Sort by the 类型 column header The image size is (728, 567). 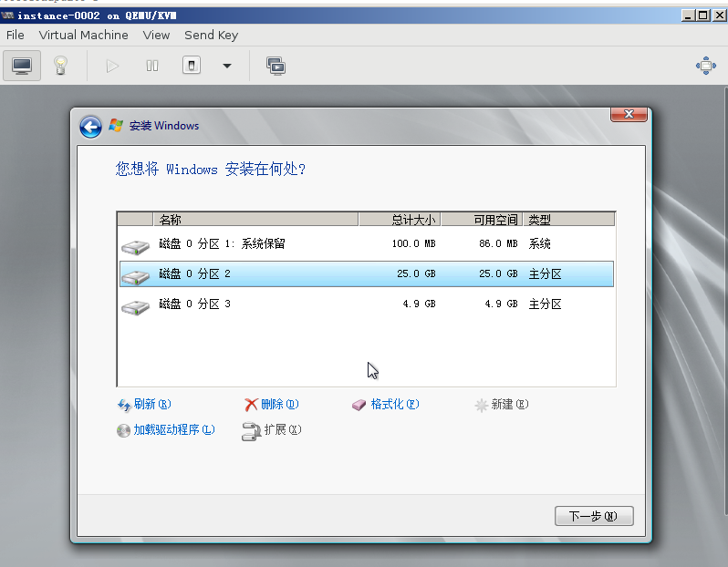click(x=569, y=219)
